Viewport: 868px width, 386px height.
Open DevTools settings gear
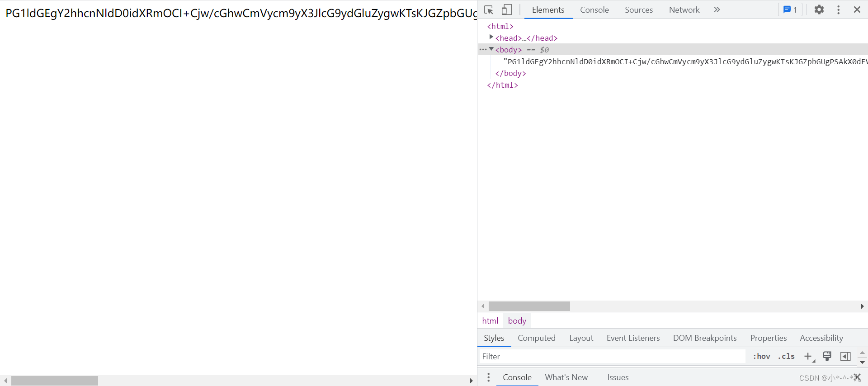pyautogui.click(x=819, y=9)
